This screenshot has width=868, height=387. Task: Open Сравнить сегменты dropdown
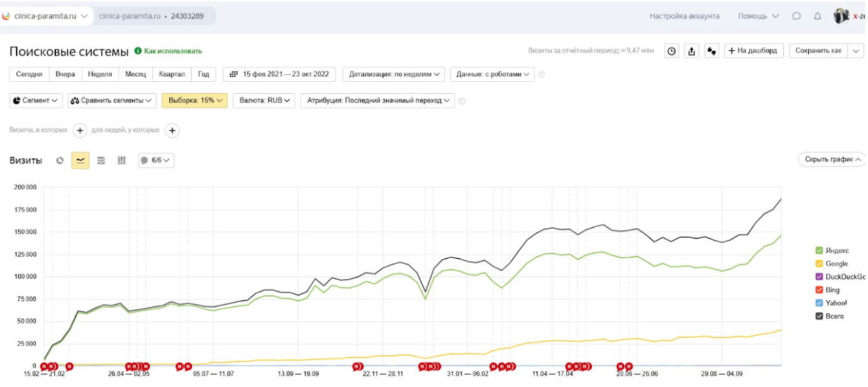tap(112, 101)
